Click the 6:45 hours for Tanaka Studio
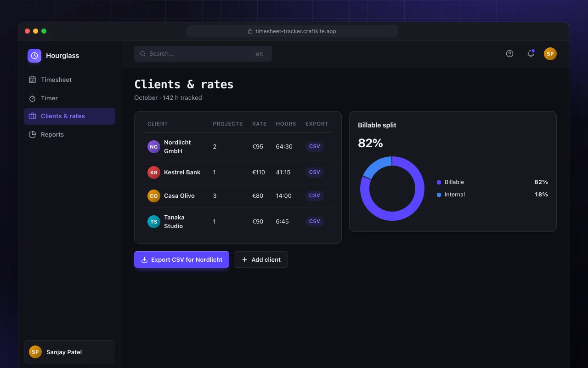The image size is (588, 368). click(283, 222)
